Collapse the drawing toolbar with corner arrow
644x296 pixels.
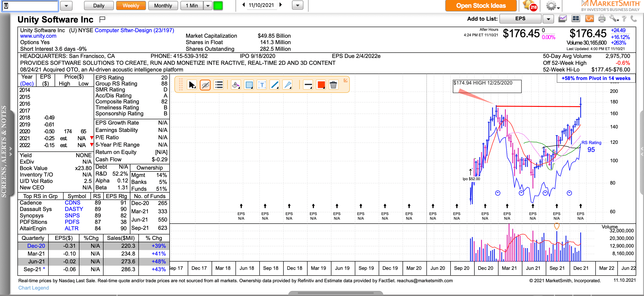point(345,80)
